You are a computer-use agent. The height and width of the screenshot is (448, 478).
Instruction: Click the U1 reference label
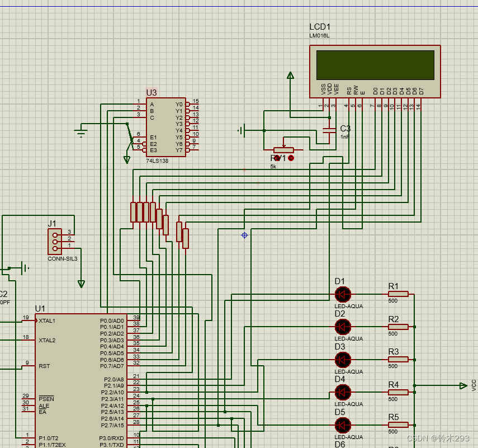[x=40, y=308]
